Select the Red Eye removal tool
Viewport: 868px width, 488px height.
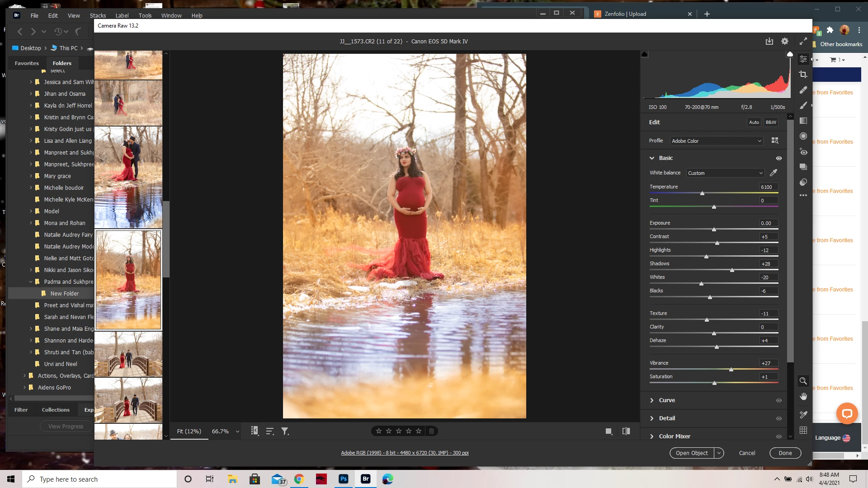point(803,151)
